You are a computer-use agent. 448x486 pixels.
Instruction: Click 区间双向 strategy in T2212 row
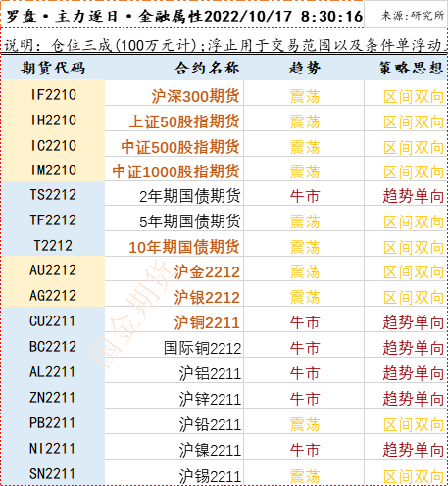click(414, 247)
